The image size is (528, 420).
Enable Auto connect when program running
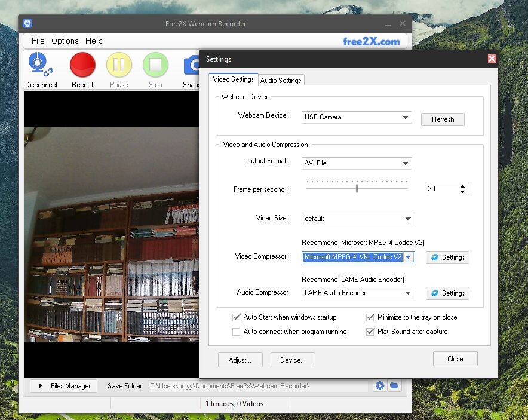point(237,332)
